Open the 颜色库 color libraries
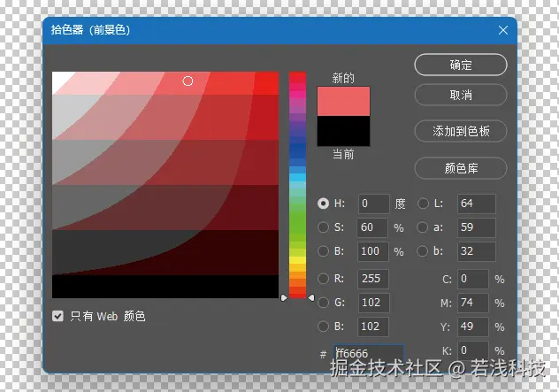This screenshot has width=559, height=392. click(x=461, y=168)
